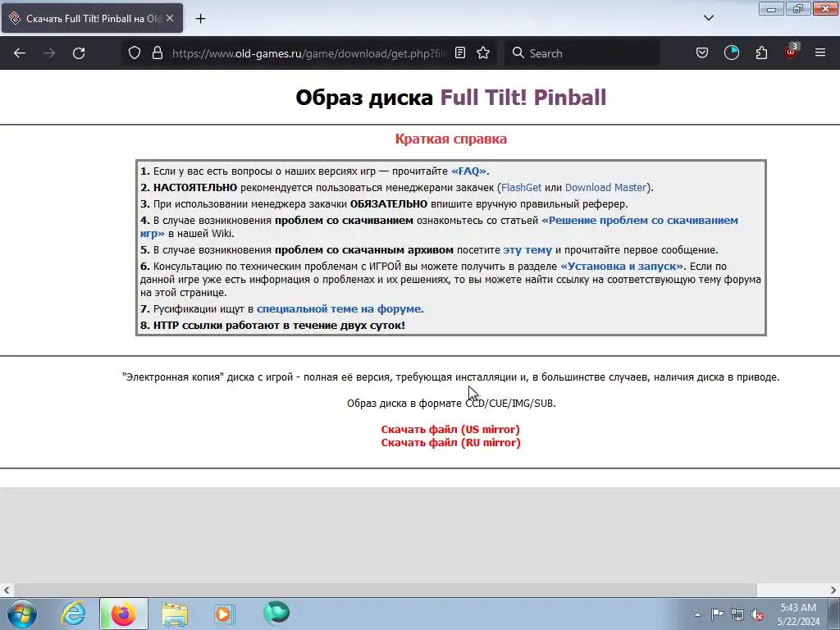Close the Full Tilt! Pinball tab
840x630 pixels.
point(170,18)
